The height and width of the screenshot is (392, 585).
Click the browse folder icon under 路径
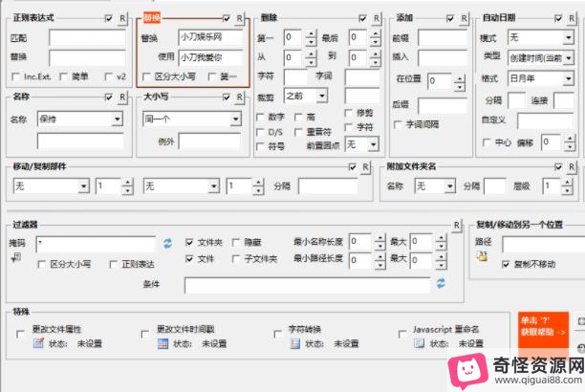point(482,256)
